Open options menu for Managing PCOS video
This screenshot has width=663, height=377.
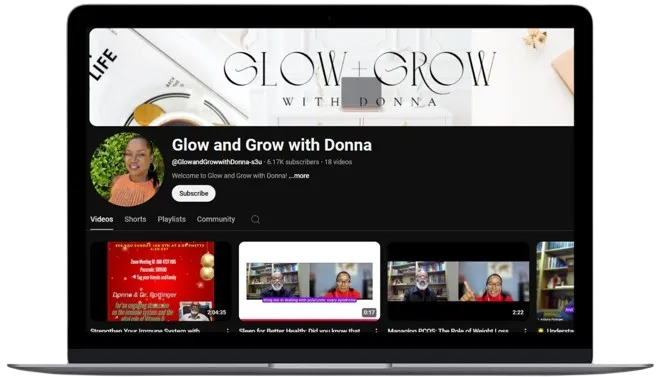[526, 331]
